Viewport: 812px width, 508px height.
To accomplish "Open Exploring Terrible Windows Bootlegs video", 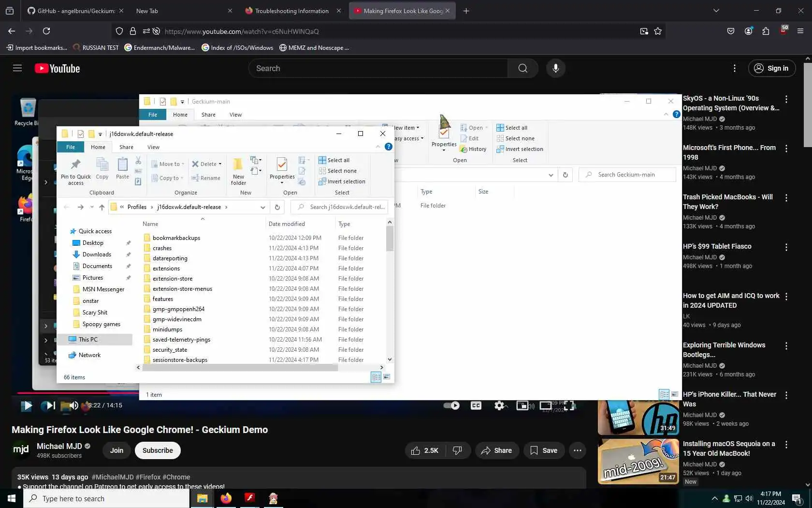I will click(x=724, y=350).
